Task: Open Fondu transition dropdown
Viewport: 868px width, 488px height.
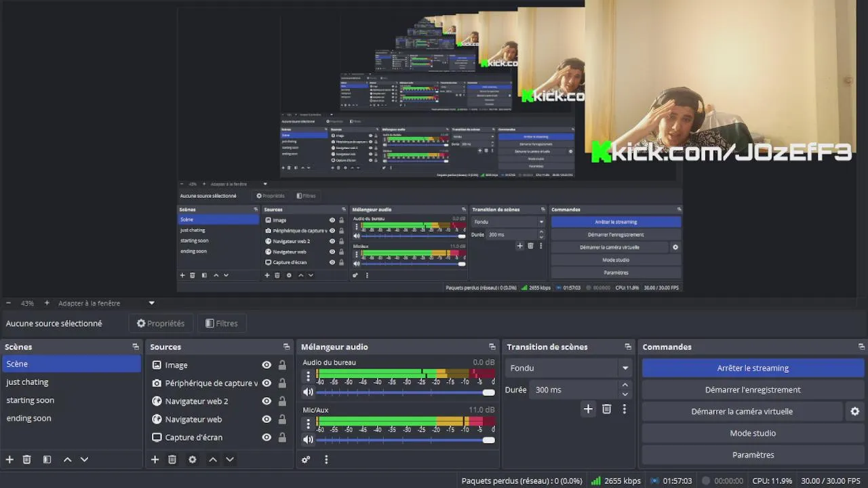Action: coord(568,368)
